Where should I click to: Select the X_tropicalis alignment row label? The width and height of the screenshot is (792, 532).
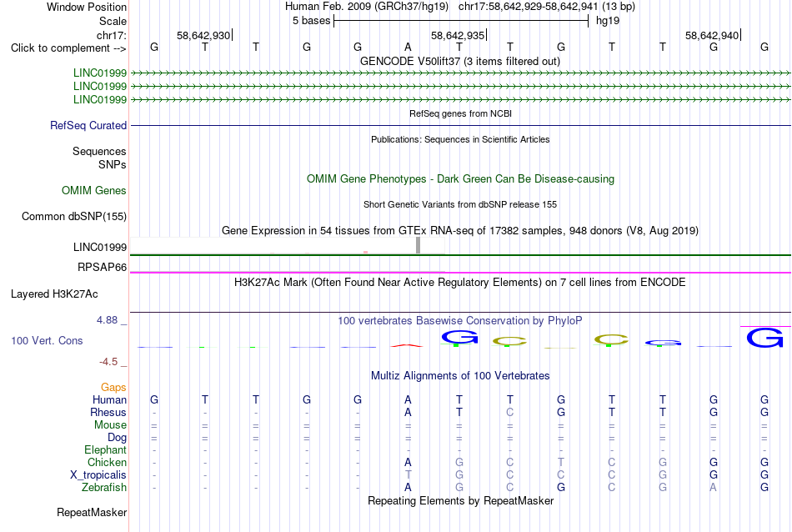pyautogui.click(x=98, y=475)
